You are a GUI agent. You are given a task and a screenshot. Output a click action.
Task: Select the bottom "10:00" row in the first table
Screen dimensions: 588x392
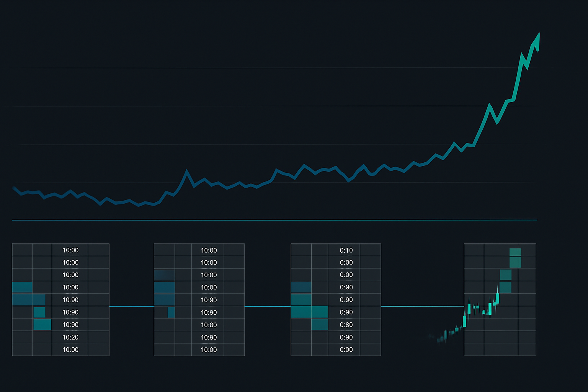(x=70, y=350)
